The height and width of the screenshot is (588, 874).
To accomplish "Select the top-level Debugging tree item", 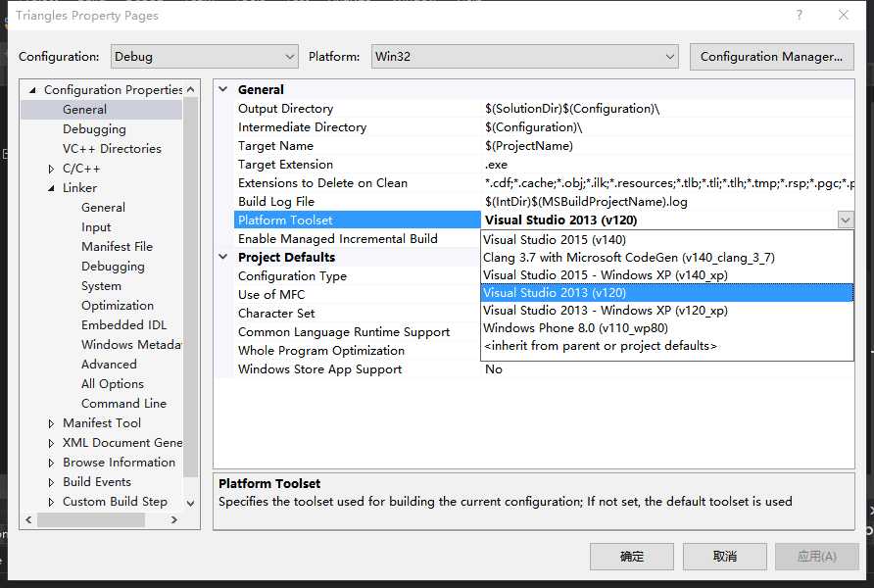I will pos(94,128).
